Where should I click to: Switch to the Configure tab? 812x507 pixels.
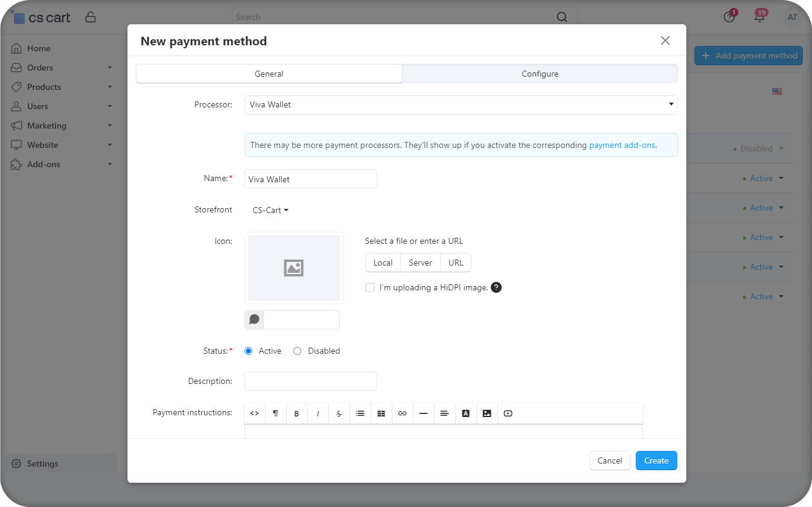[540, 74]
